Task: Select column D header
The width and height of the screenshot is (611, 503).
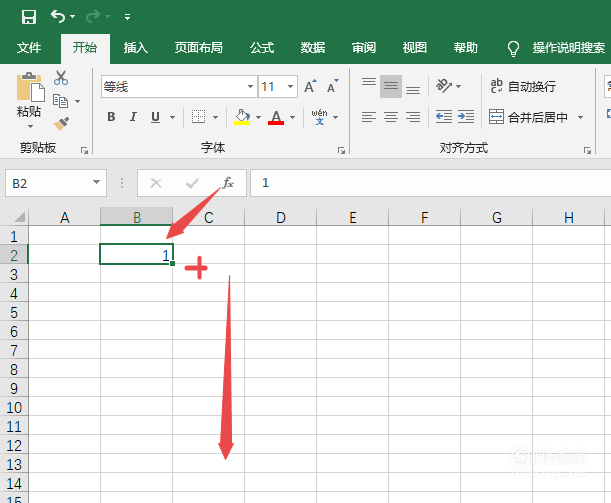Action: click(x=281, y=217)
